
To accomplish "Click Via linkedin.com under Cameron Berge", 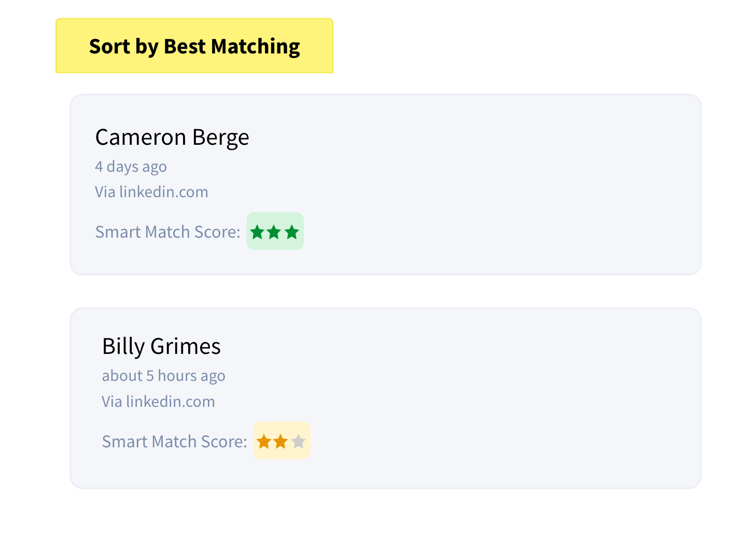I will point(151,192).
